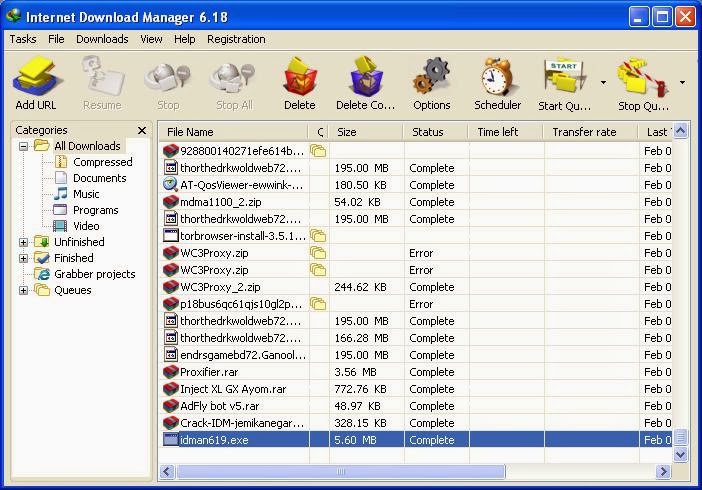Click the Delete toolbar icon
The image size is (702, 490).
click(300, 77)
